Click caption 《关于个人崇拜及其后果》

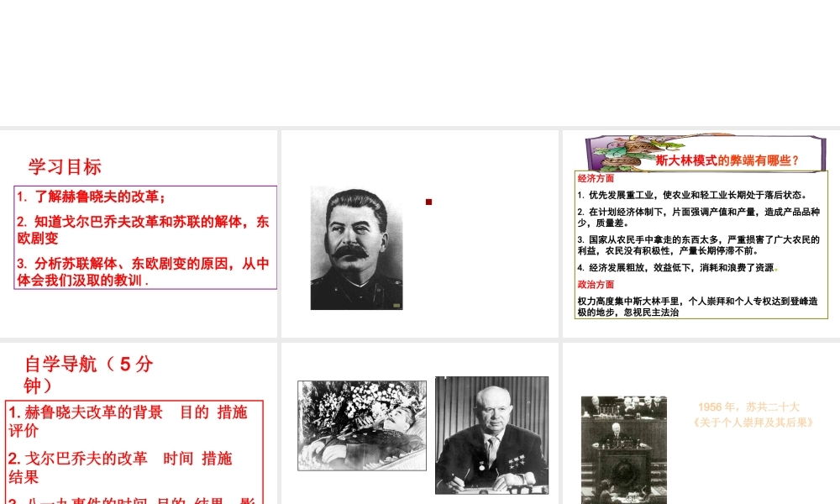(x=753, y=423)
